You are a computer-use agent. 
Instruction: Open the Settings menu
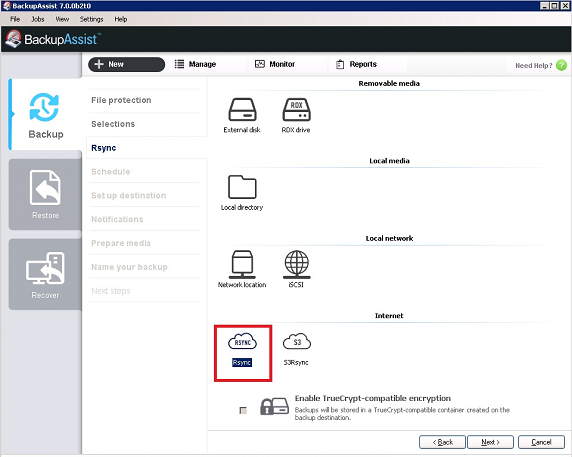click(x=91, y=19)
